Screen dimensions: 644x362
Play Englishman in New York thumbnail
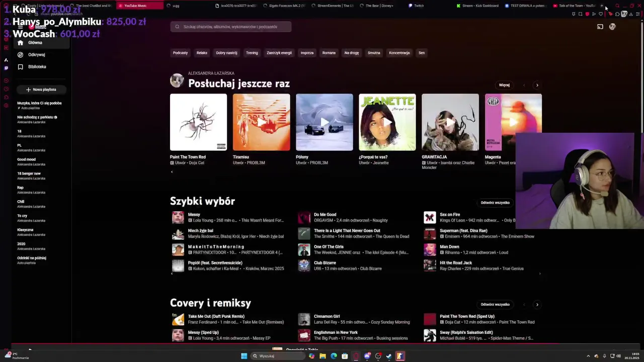(x=304, y=335)
